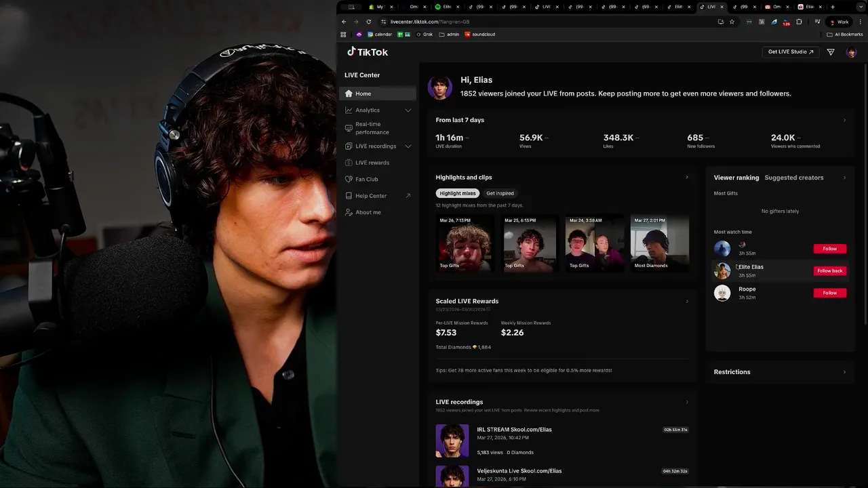
Task: Select the Highlight mixes pill
Action: [458, 193]
